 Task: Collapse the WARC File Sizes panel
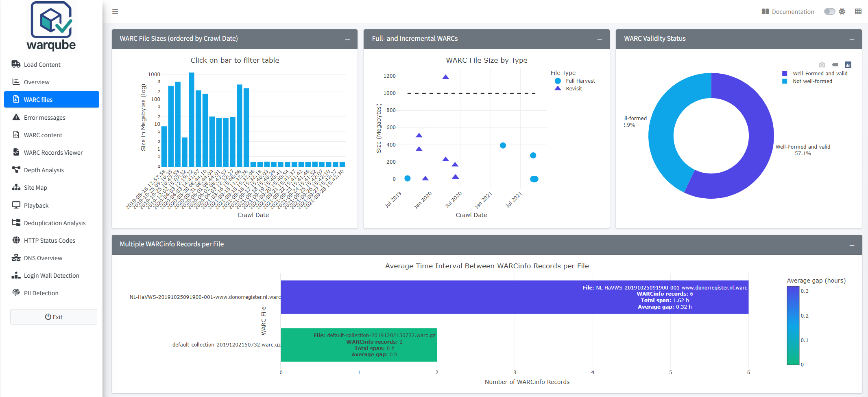(347, 39)
